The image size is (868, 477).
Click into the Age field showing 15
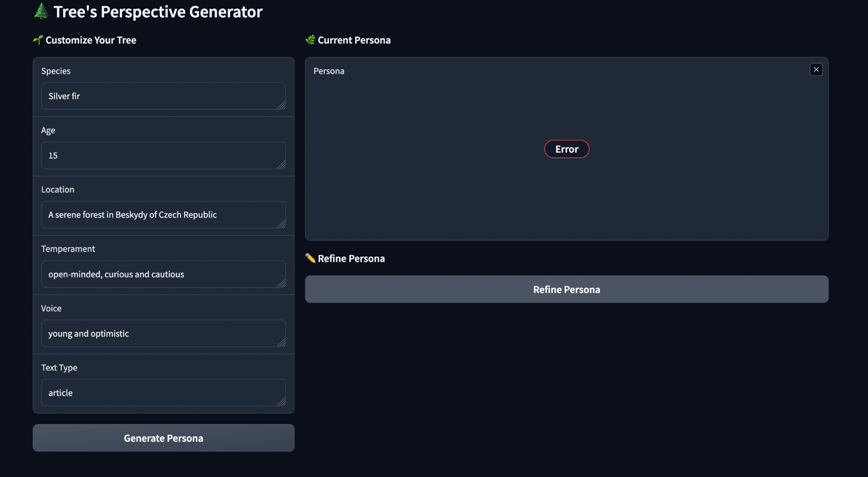pyautogui.click(x=163, y=156)
